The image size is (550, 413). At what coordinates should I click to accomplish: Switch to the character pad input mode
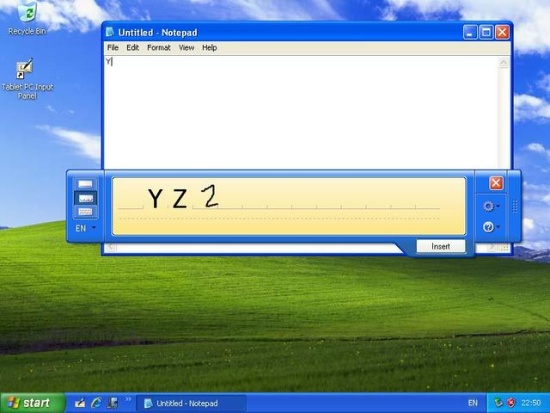pos(85,198)
